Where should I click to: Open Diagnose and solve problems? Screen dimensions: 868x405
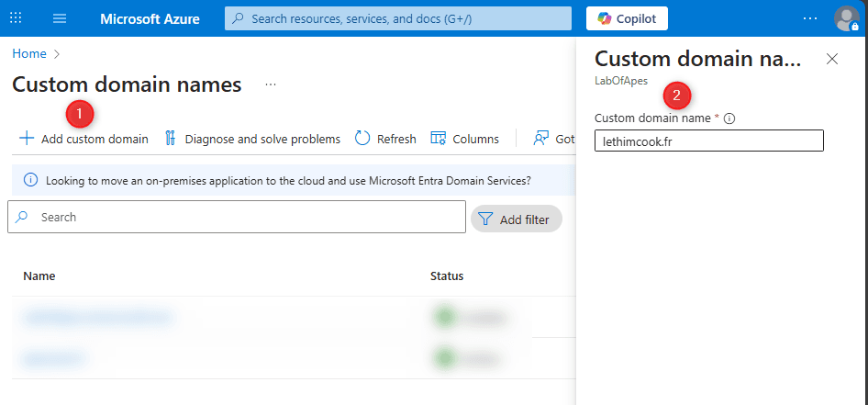[x=252, y=139]
